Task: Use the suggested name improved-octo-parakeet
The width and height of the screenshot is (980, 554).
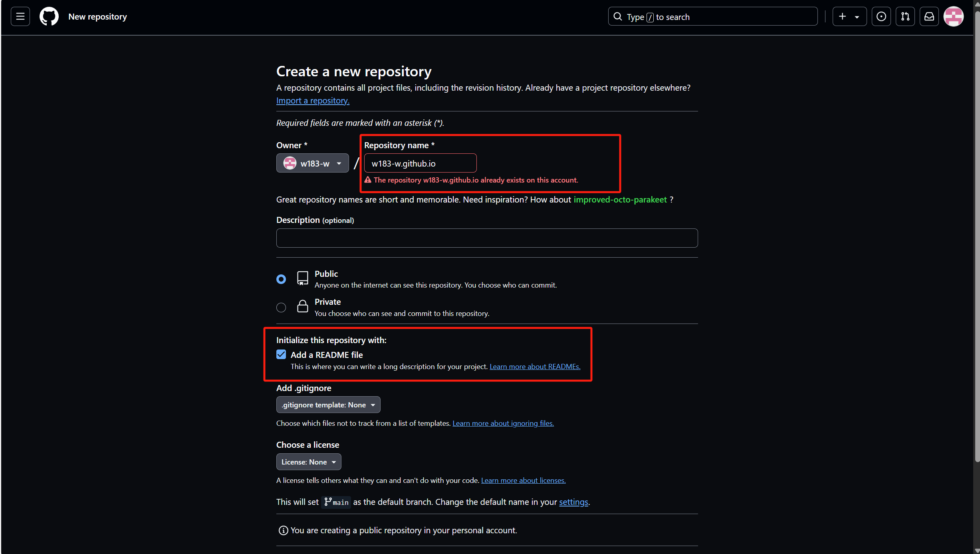Action: pyautogui.click(x=620, y=199)
